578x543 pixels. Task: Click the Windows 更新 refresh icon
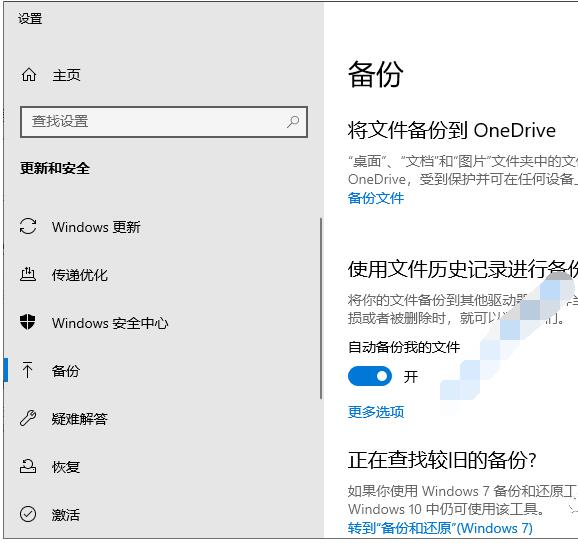(28, 226)
